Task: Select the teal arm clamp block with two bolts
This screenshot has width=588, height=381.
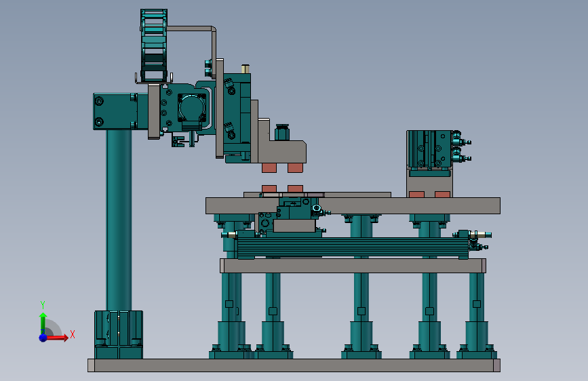Action: (x=115, y=112)
